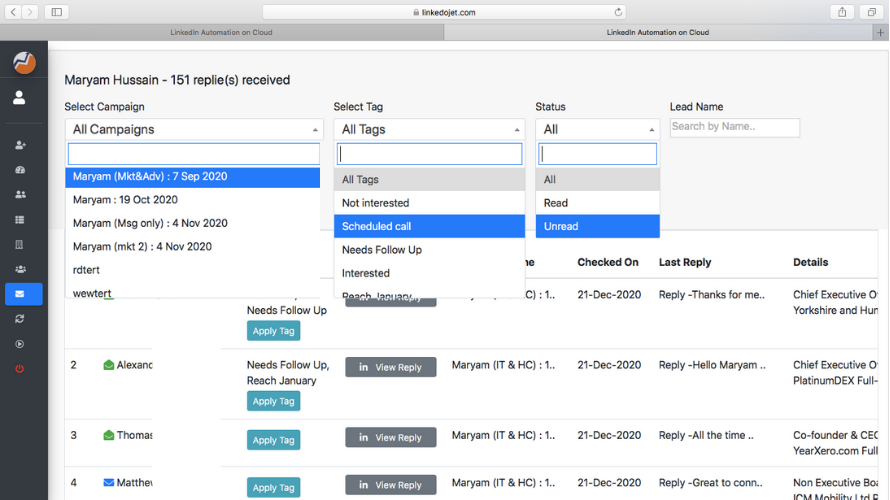This screenshot has width=890, height=500.
Task: Select Read status option
Action: tap(598, 203)
